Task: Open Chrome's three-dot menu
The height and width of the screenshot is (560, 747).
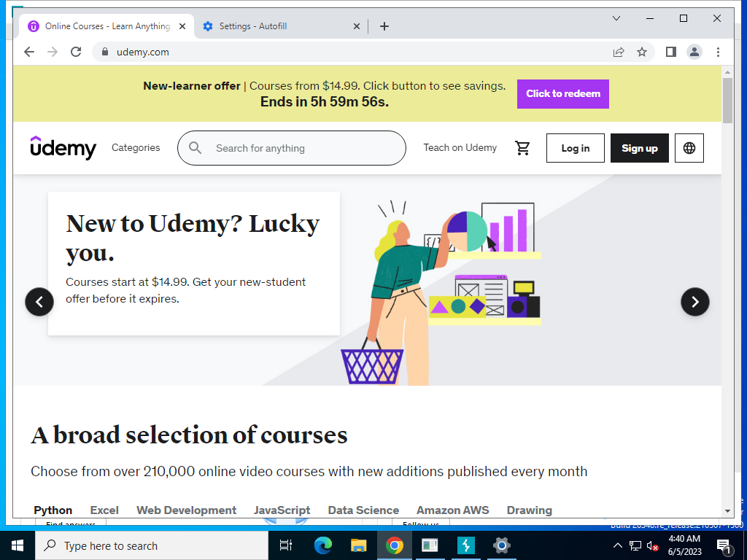Action: 718,52
